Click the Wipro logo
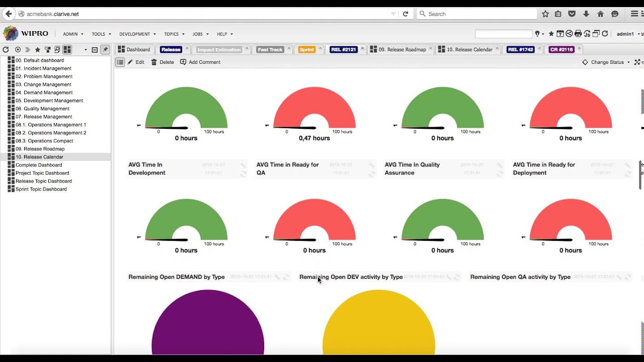Viewport: 644px width, 362px height. tap(26, 34)
